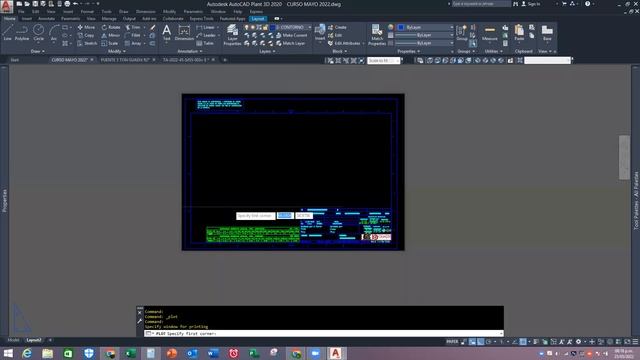
Task: Expand the Draw panel
Action: point(38,51)
